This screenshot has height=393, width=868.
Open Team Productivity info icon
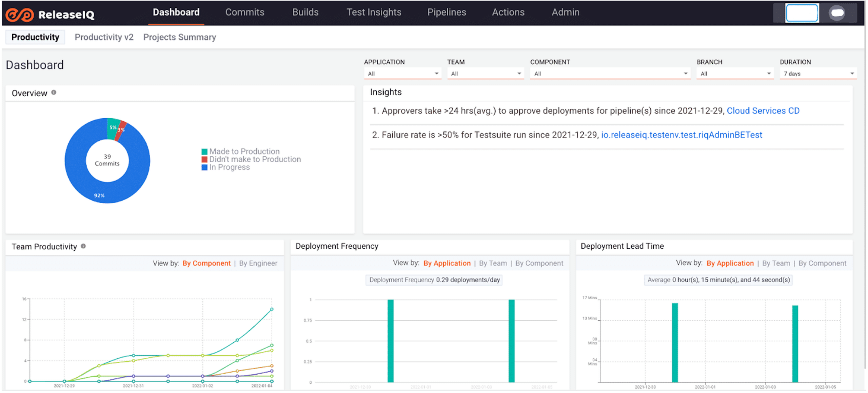(83, 246)
